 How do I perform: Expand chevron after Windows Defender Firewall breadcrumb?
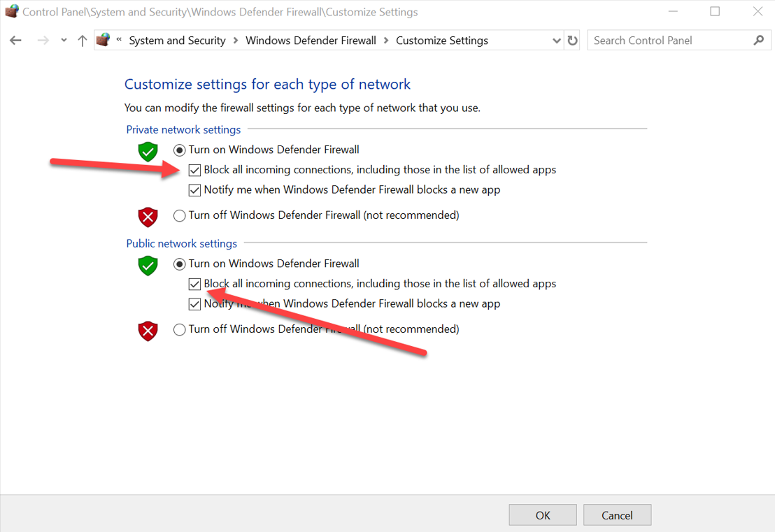(x=386, y=41)
